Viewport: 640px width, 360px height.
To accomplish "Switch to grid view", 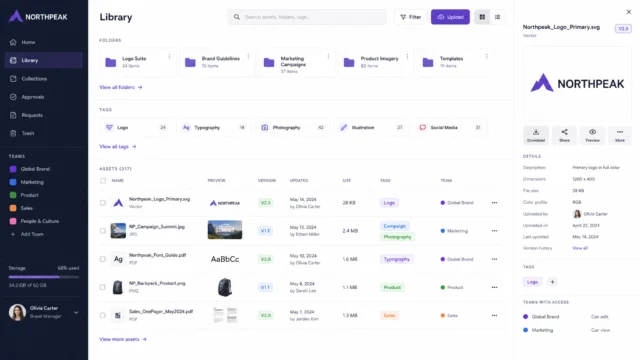I will point(482,17).
